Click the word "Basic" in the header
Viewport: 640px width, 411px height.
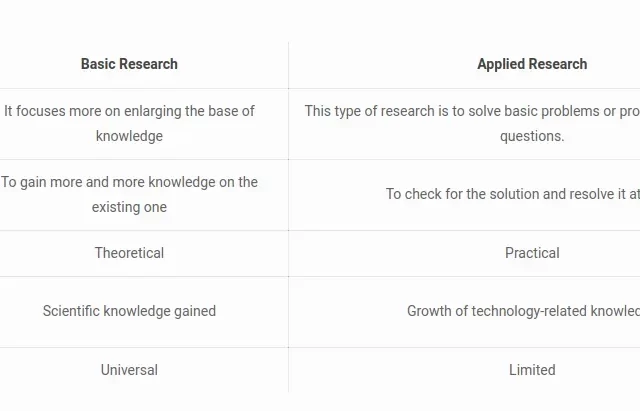pos(99,64)
